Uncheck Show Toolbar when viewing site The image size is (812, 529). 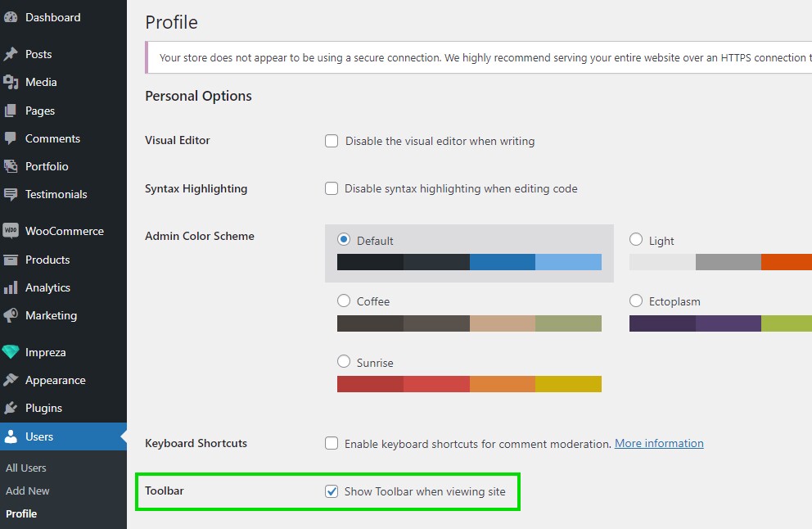click(332, 491)
